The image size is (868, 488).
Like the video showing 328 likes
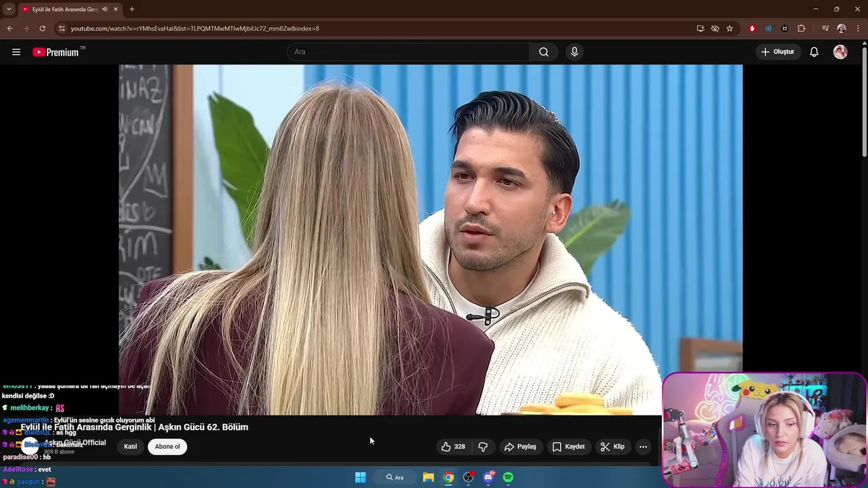tap(453, 447)
